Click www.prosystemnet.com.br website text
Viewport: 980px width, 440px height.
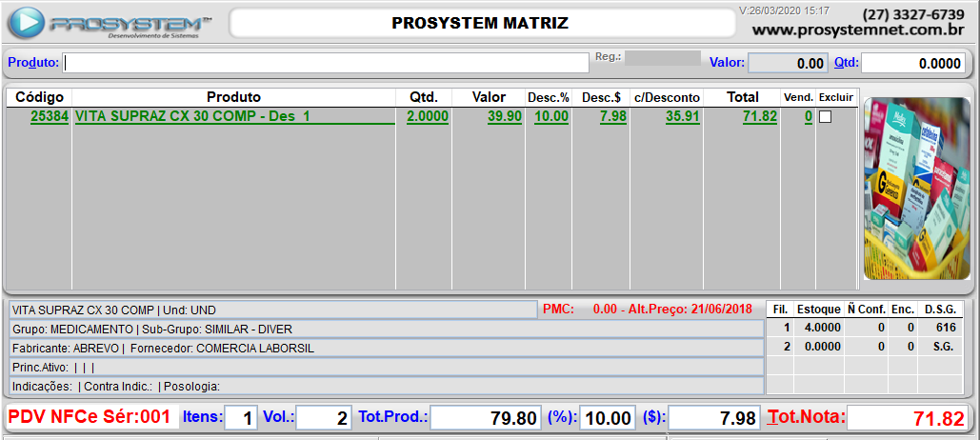pyautogui.click(x=858, y=30)
